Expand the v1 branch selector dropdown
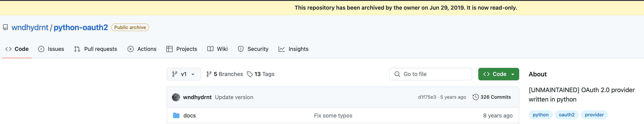The width and height of the screenshot is (644, 124). [183, 74]
